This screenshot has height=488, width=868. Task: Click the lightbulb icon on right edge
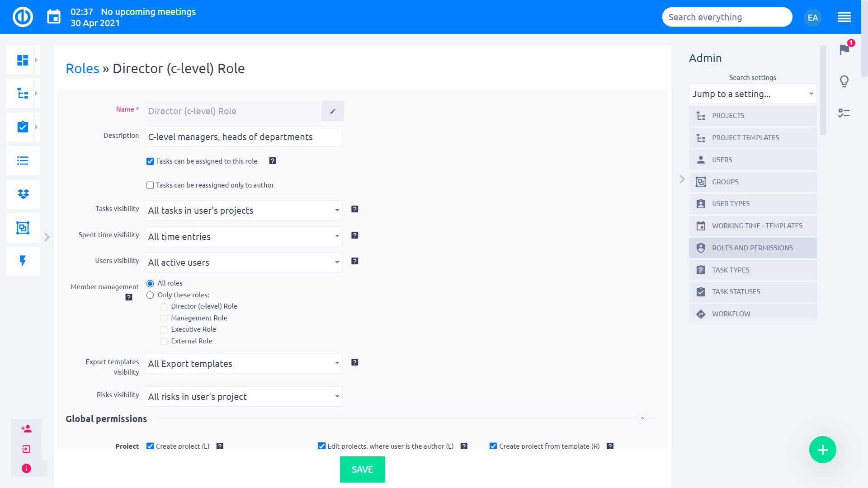[844, 81]
